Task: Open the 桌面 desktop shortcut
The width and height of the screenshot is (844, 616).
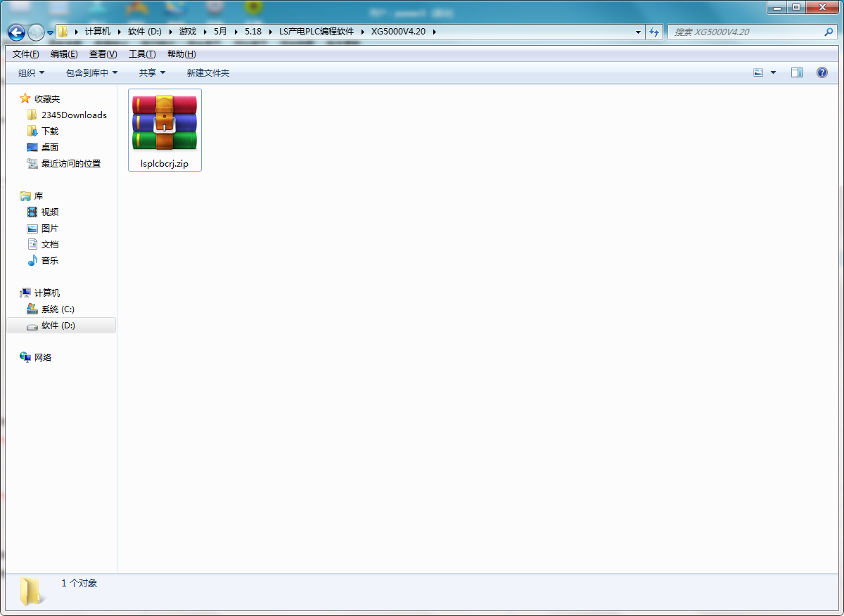Action: (49, 147)
